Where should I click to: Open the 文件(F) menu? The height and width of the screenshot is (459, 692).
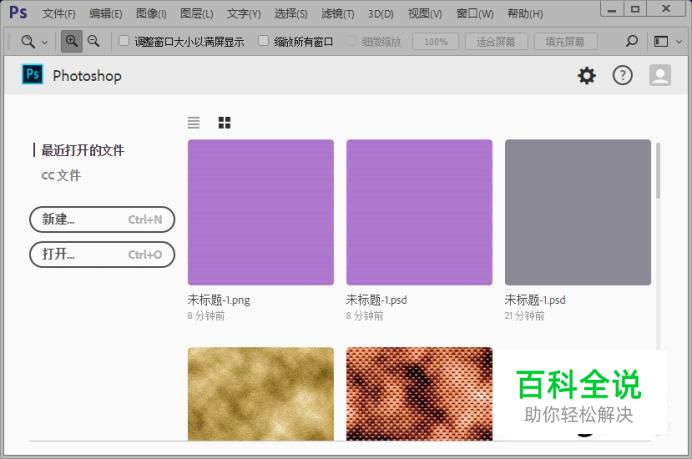tap(59, 14)
